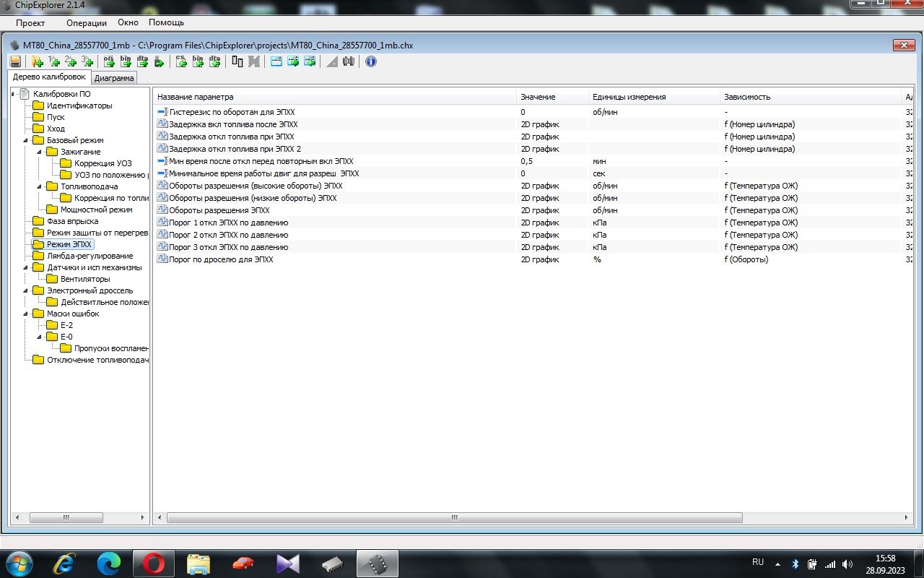Image resolution: width=924 pixels, height=578 pixels.
Task: Click the blue info icon in toolbar
Action: tap(370, 61)
